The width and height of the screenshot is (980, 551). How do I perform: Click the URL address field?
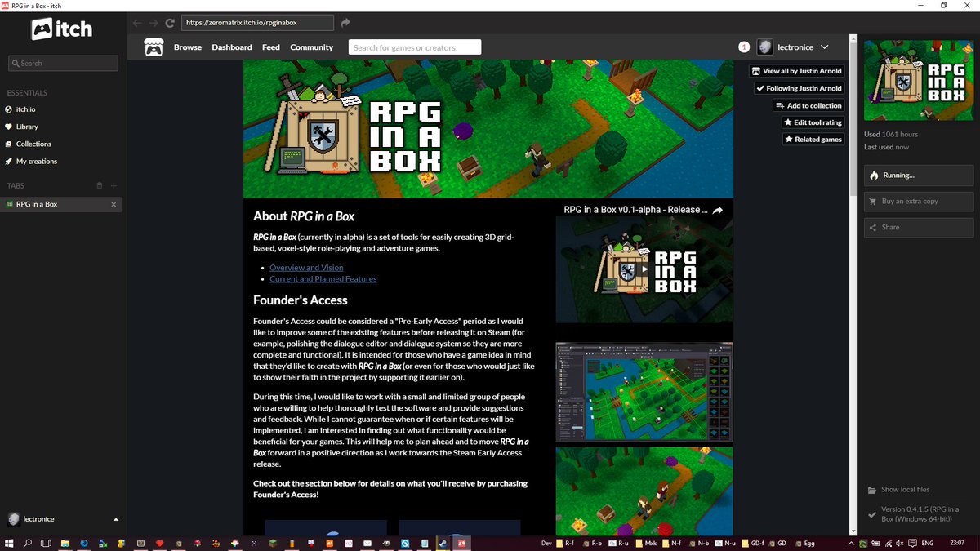click(x=257, y=23)
